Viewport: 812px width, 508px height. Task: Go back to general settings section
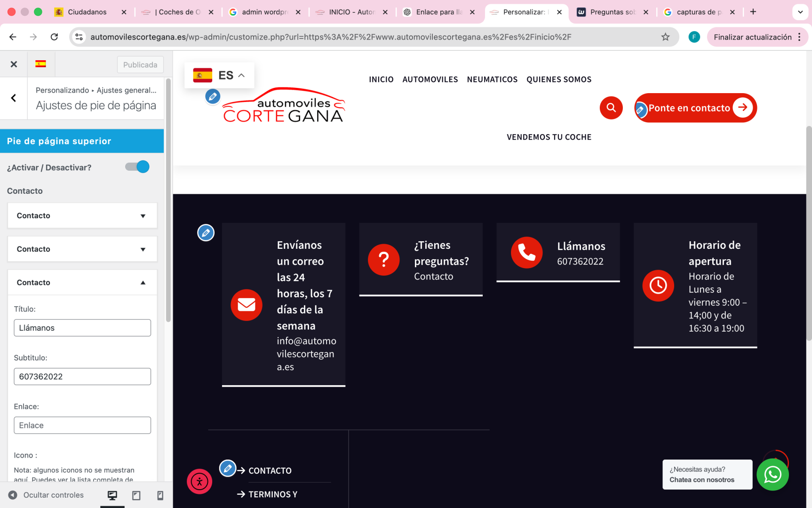tap(14, 98)
